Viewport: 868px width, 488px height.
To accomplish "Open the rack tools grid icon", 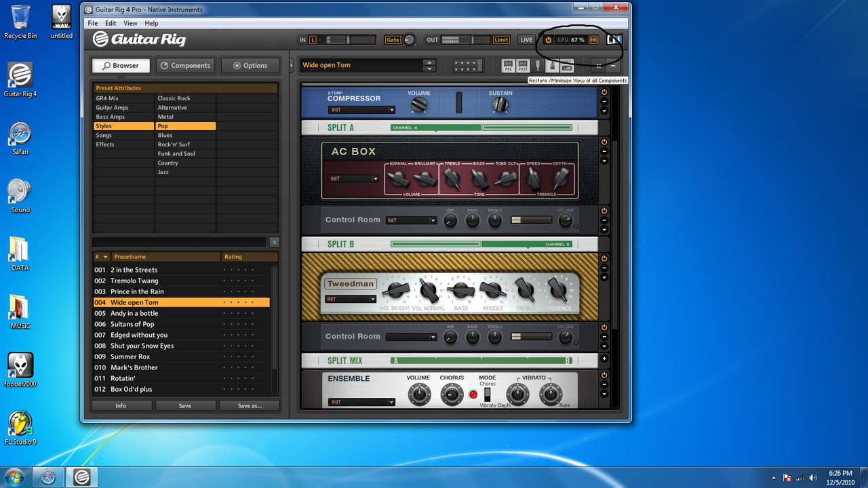I will click(467, 66).
